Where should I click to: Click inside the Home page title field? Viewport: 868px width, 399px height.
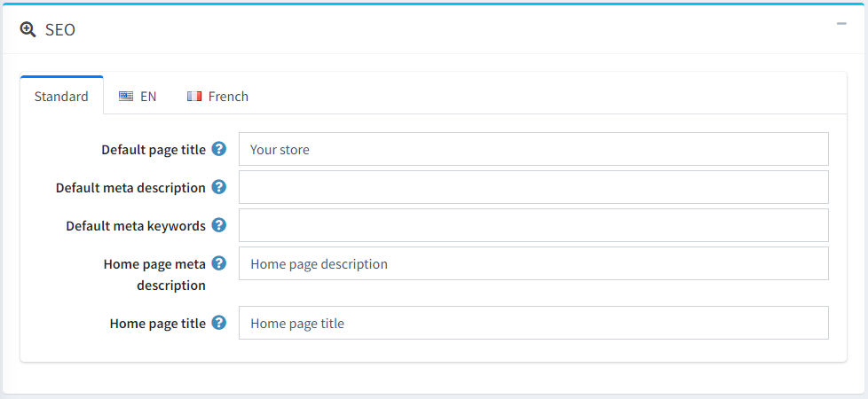click(x=533, y=323)
